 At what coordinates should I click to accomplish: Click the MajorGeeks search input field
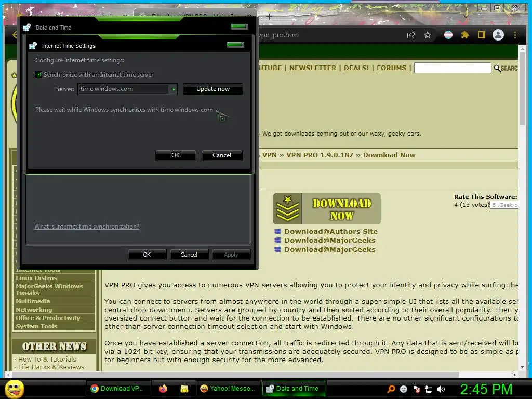click(x=453, y=68)
